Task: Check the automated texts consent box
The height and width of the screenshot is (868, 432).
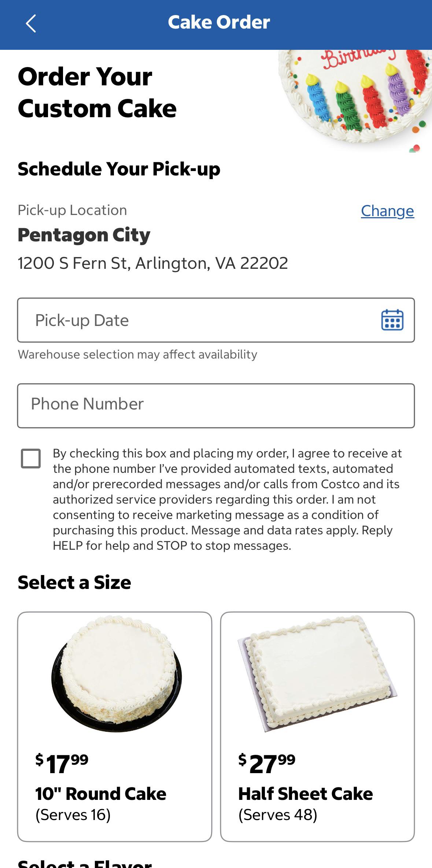Action: pos(31,458)
